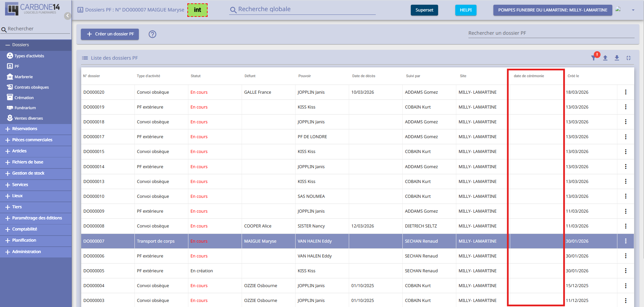This screenshot has height=307, width=644.
Task: Click the HELPI button
Action: tap(466, 10)
